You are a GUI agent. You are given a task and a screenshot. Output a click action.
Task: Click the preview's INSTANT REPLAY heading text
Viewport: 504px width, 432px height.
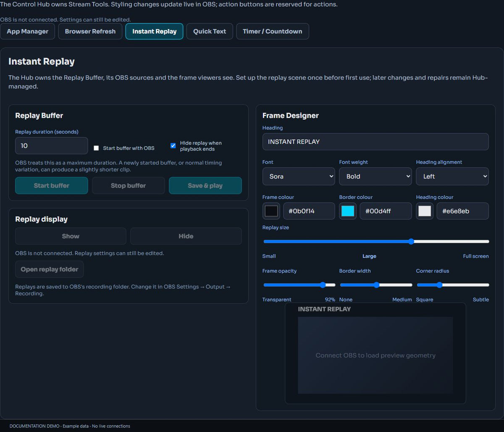(324, 309)
